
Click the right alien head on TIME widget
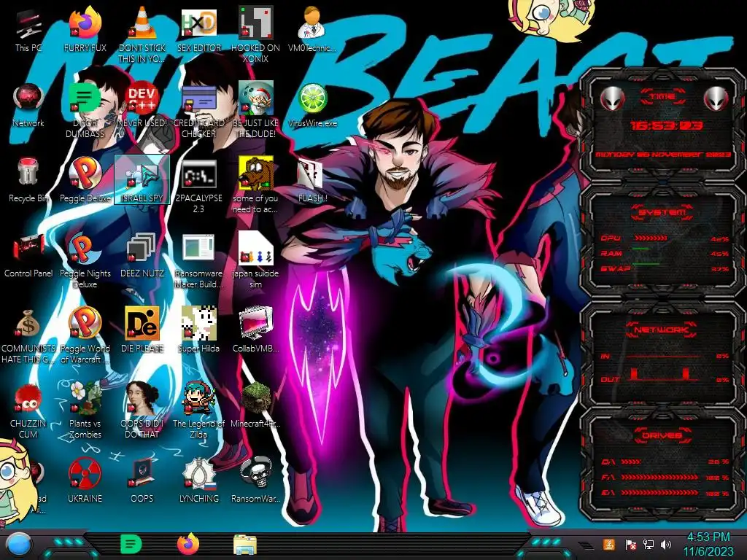(x=716, y=98)
